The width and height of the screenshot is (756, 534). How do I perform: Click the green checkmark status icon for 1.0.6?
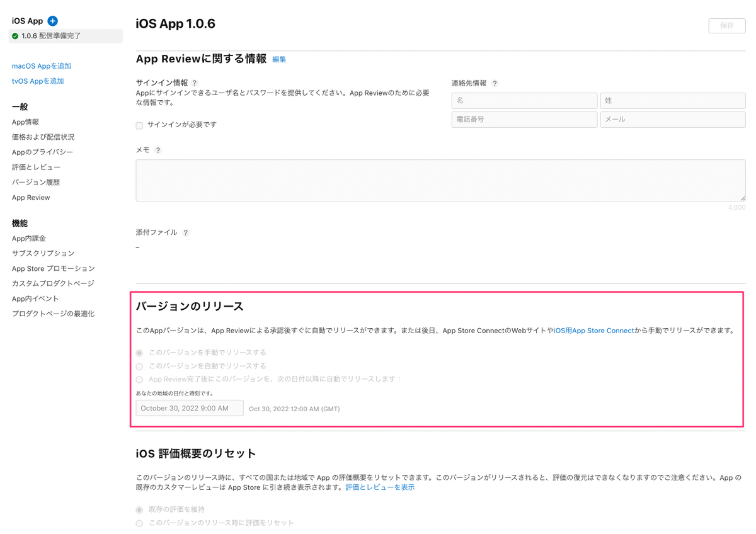pos(15,36)
